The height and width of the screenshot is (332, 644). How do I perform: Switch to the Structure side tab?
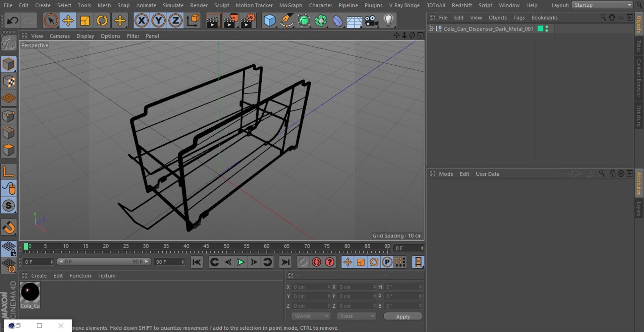(639, 116)
